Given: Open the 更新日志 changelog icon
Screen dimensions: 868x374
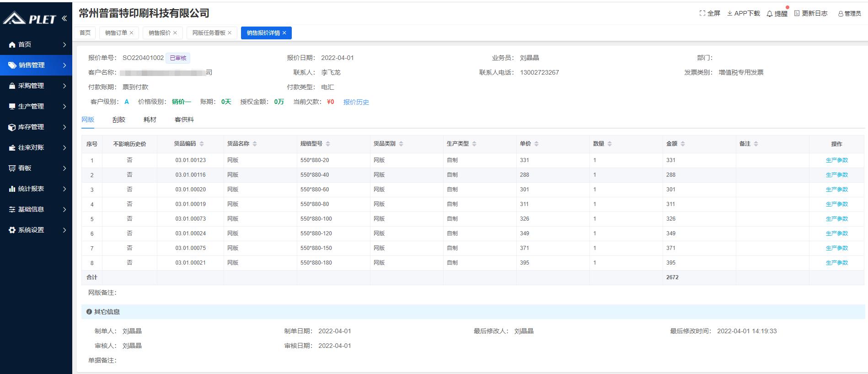Looking at the screenshot, I should 797,13.
